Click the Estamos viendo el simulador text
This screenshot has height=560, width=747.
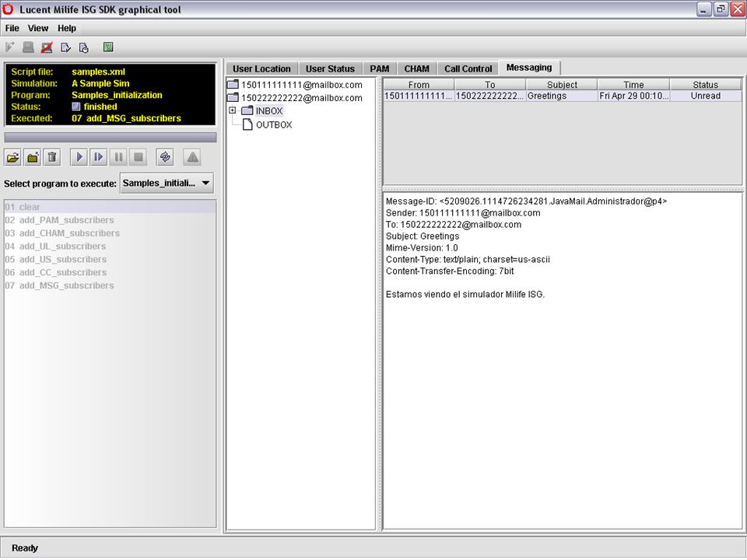pyautogui.click(x=465, y=294)
